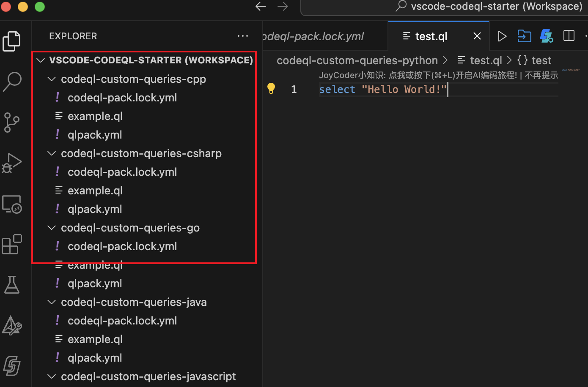
Task: Click the yellow lightbulb code action
Action: pyautogui.click(x=271, y=89)
